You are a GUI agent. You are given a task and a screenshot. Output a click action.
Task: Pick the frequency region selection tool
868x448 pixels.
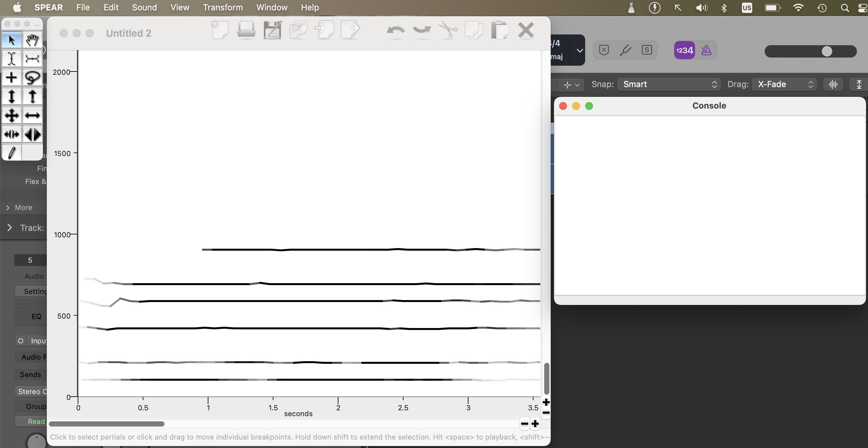(33, 59)
